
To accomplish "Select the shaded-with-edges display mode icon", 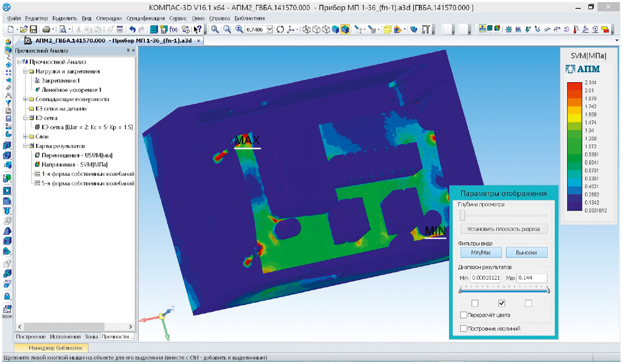I will [x=345, y=29].
